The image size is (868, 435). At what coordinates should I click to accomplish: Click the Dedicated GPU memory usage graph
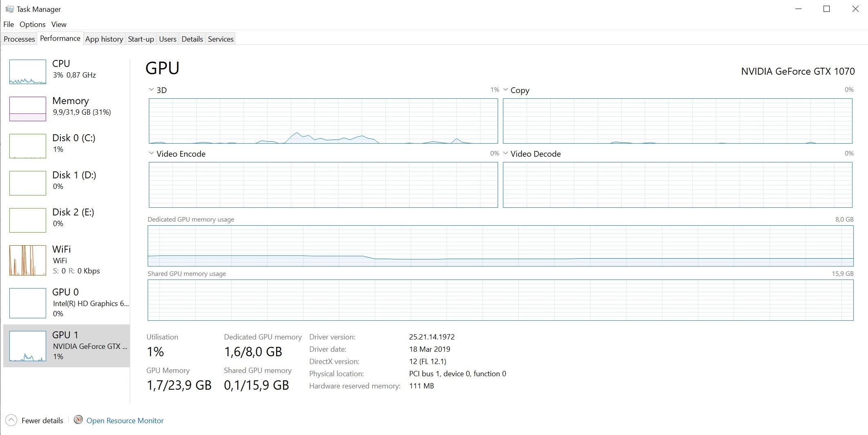(x=500, y=246)
